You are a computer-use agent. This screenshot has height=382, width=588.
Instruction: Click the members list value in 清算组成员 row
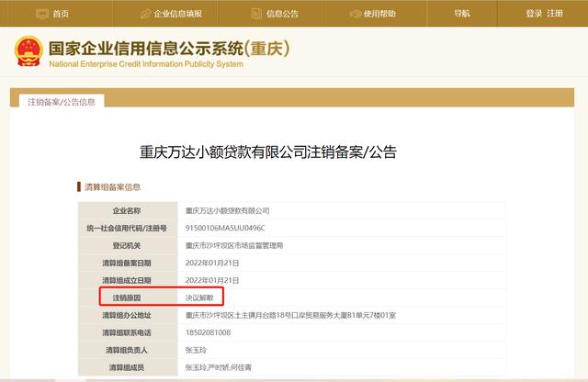coord(219,367)
